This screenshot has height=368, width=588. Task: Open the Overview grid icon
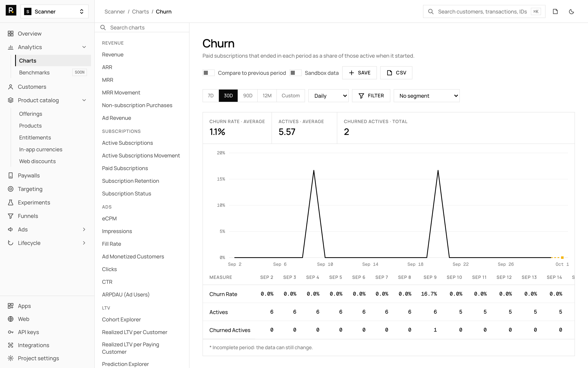(10, 34)
